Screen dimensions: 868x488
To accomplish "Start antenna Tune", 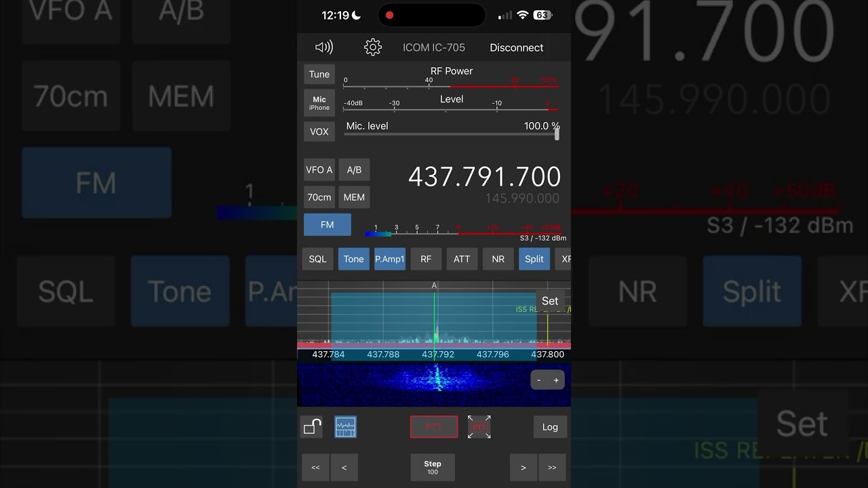I will pyautogui.click(x=319, y=75).
